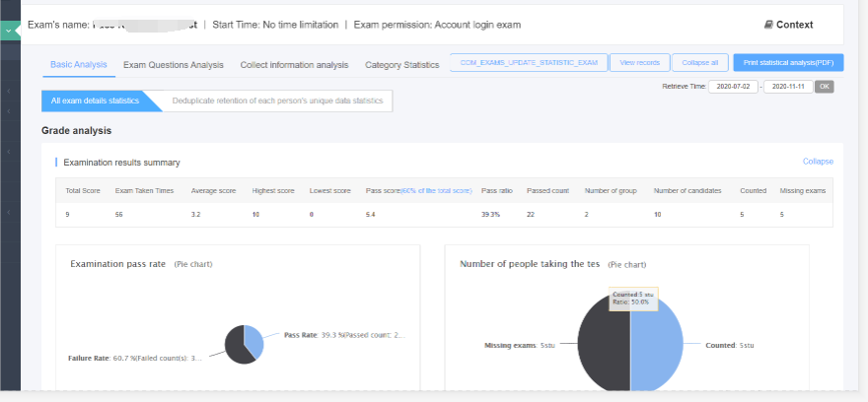The width and height of the screenshot is (868, 402).
Task: Click the COM_EXAMS_UPDATE_STATISTIC_EXAM button
Action: [529, 62]
